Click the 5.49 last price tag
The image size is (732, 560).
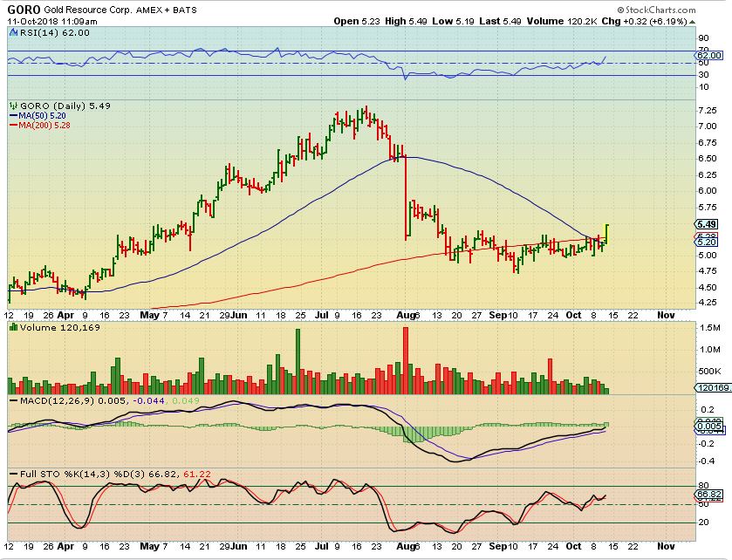(707, 224)
